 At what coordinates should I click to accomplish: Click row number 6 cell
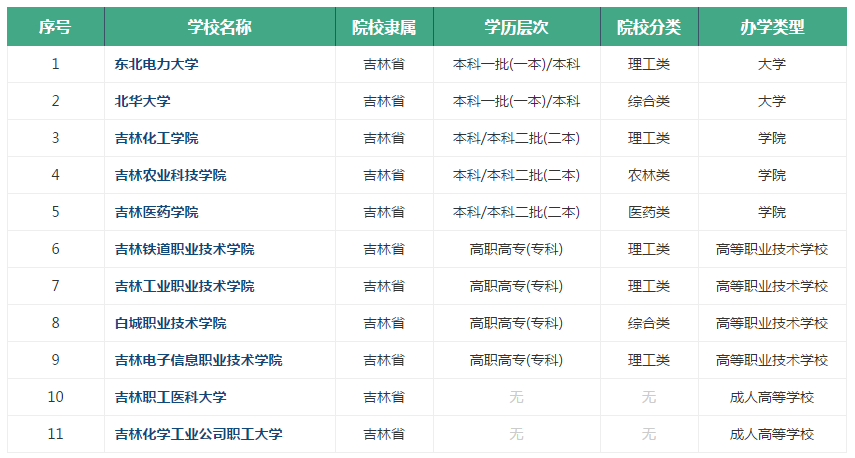(x=55, y=249)
